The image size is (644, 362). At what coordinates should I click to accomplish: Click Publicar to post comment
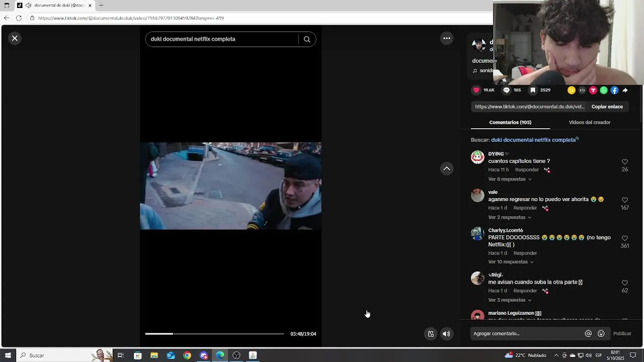click(622, 333)
